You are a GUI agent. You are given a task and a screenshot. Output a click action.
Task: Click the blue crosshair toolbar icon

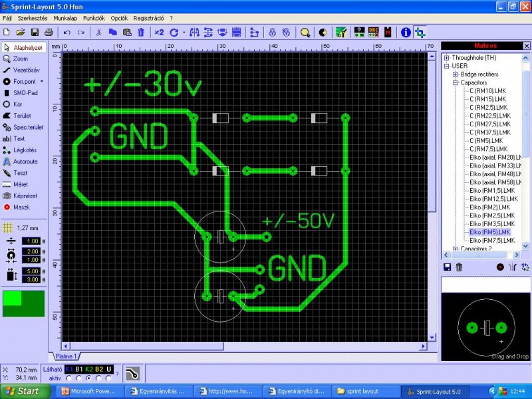coord(420,33)
